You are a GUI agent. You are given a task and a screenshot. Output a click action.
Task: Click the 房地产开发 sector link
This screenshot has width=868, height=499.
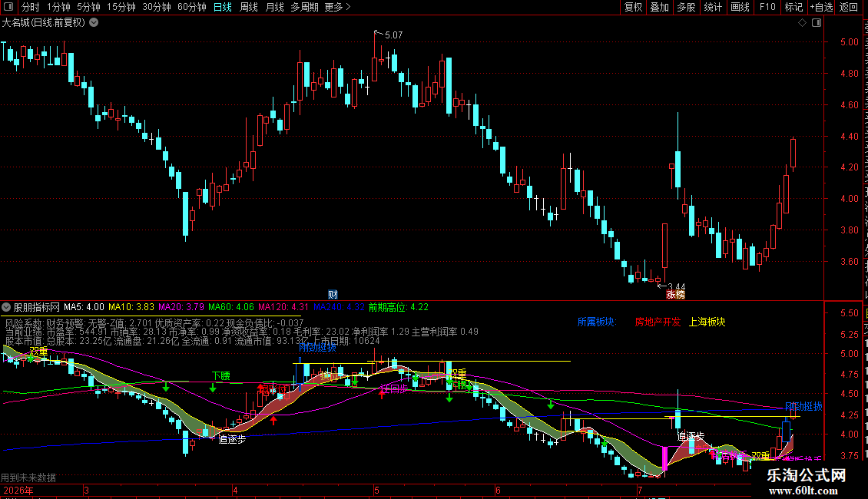[658, 322]
